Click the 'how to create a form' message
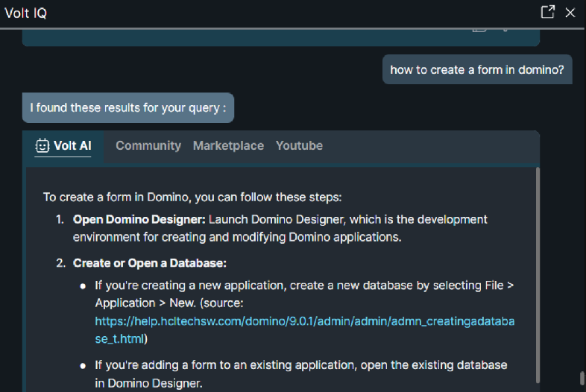 coord(477,70)
